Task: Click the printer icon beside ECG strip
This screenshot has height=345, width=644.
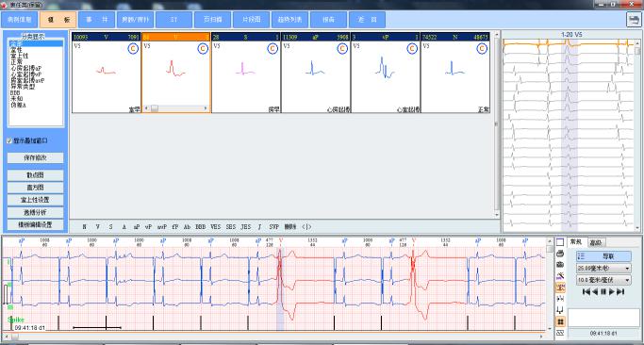Action: pyautogui.click(x=560, y=254)
